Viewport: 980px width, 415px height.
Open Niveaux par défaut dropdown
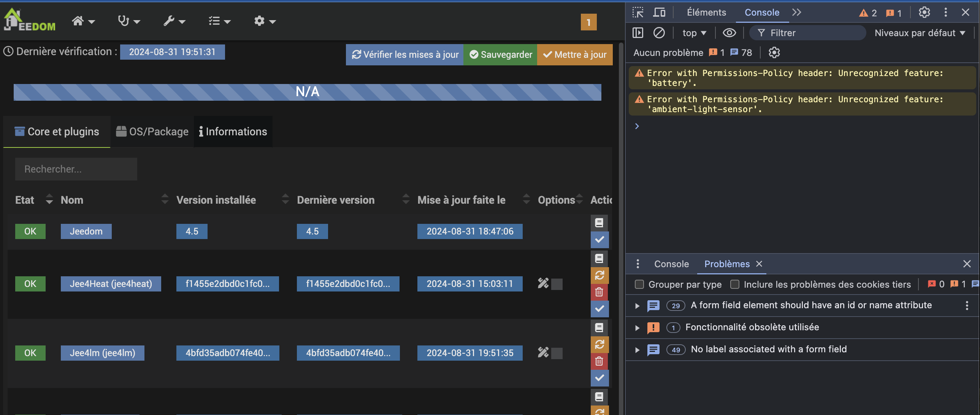920,33
